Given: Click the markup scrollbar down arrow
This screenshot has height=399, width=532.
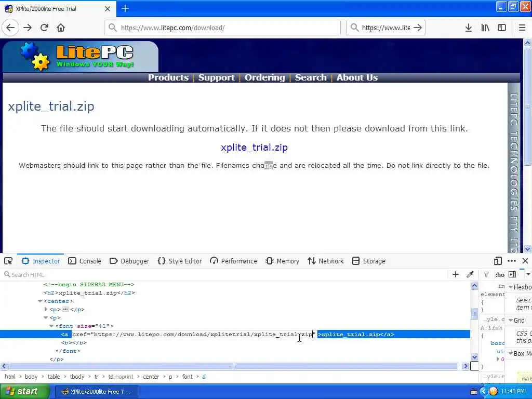Looking at the screenshot, I should click(475, 356).
